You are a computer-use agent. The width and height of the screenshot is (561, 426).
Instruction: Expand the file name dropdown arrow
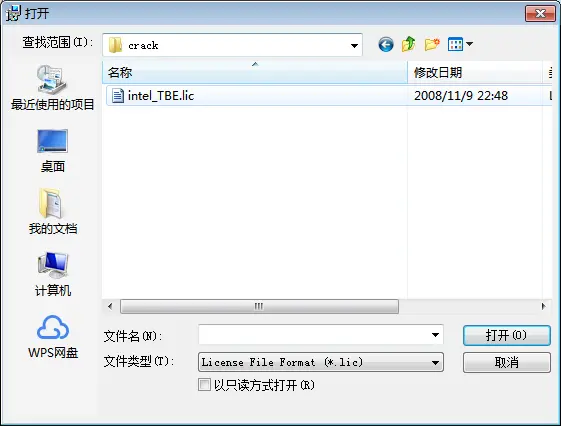435,335
